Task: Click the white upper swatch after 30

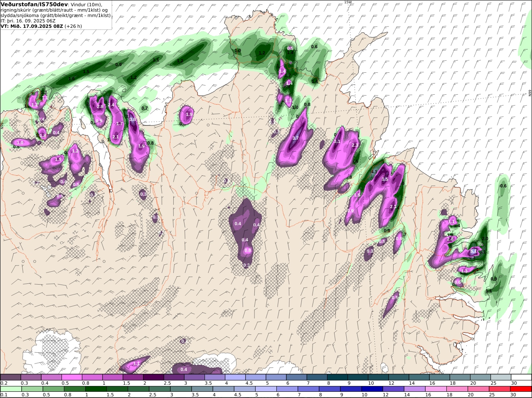Action: (x=522, y=377)
